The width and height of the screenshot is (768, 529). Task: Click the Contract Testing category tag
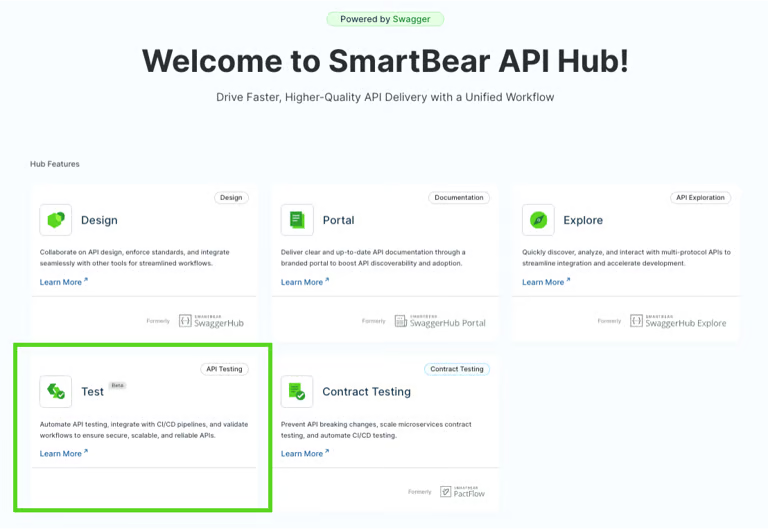coord(457,369)
